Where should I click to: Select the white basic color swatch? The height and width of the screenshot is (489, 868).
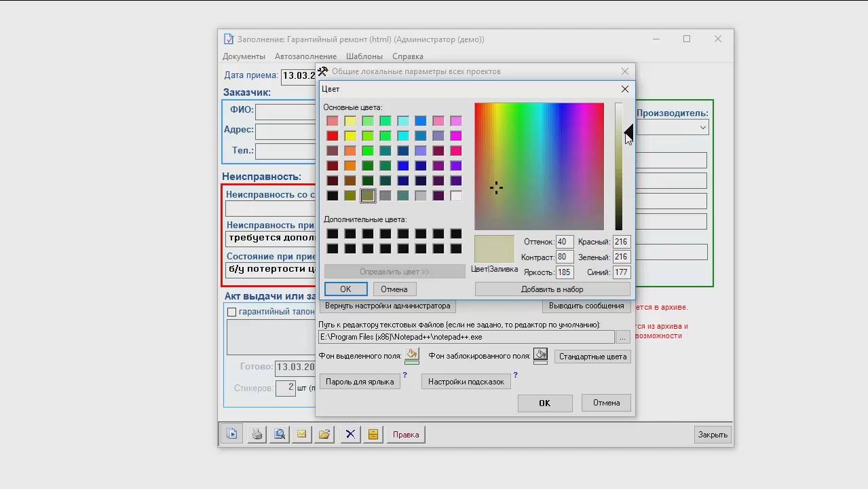point(456,196)
